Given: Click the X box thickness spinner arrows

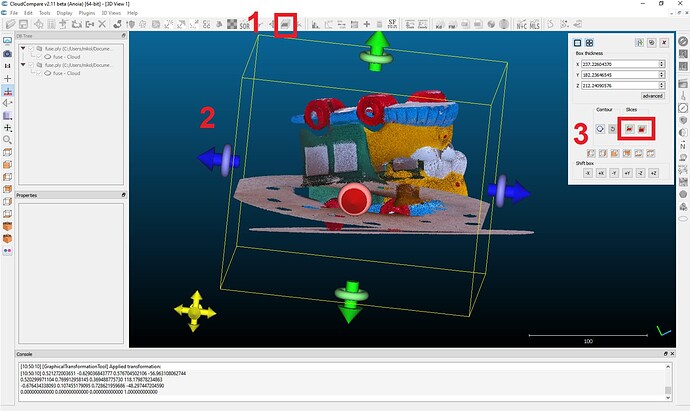Looking at the screenshot, I should click(662, 64).
